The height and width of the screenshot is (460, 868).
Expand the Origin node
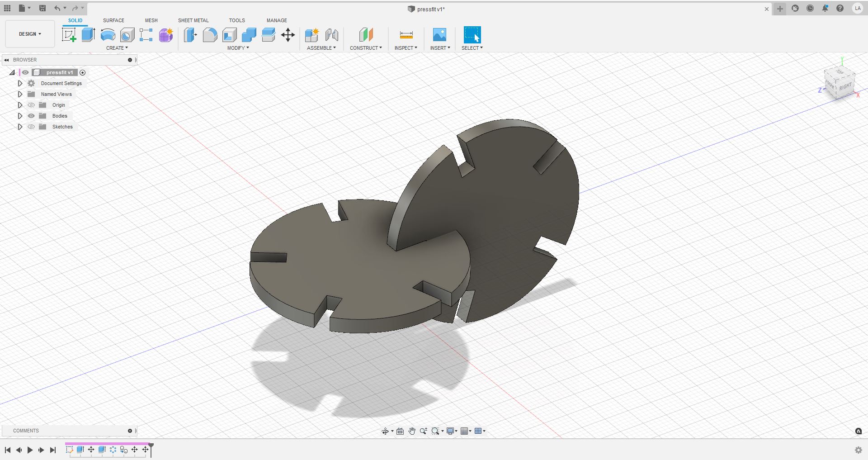click(x=20, y=105)
